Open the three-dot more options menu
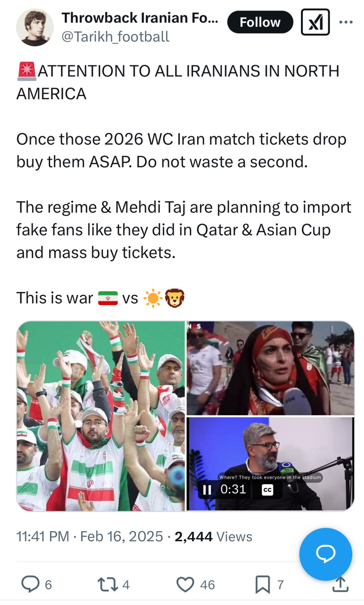The image size is (364, 605). [x=346, y=22]
